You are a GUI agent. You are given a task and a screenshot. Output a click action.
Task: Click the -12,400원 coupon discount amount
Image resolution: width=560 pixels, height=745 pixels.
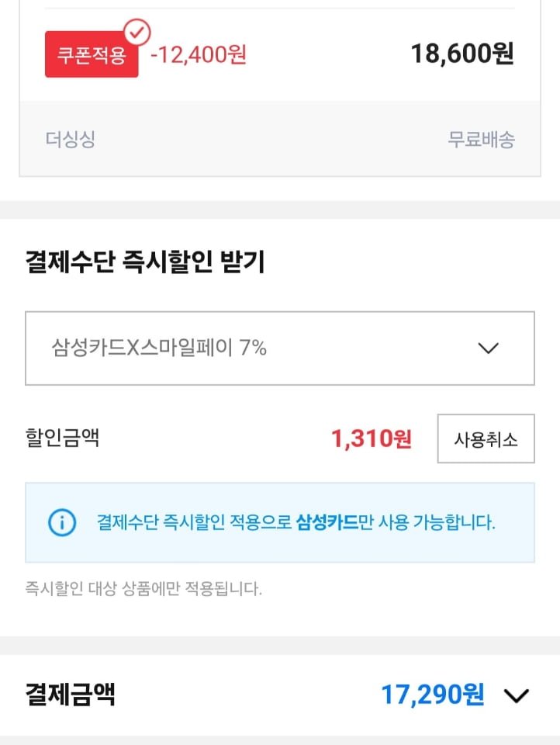point(199,54)
